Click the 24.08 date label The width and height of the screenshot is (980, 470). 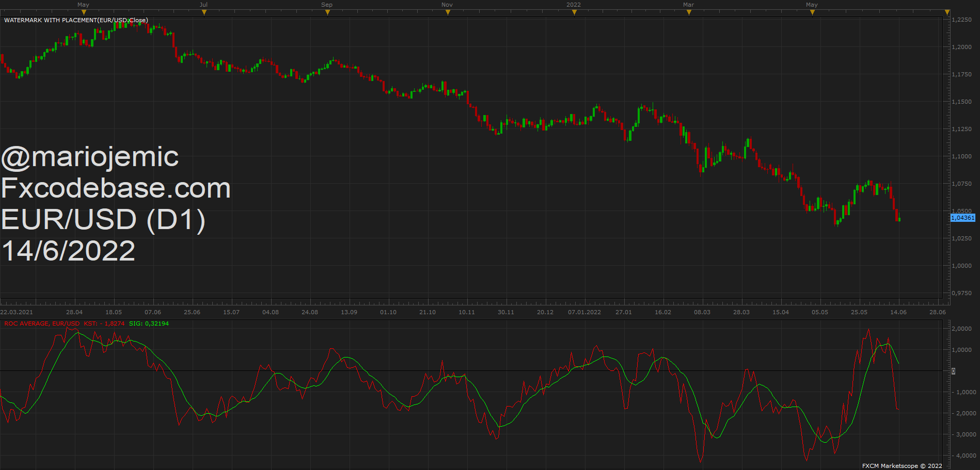coord(310,312)
